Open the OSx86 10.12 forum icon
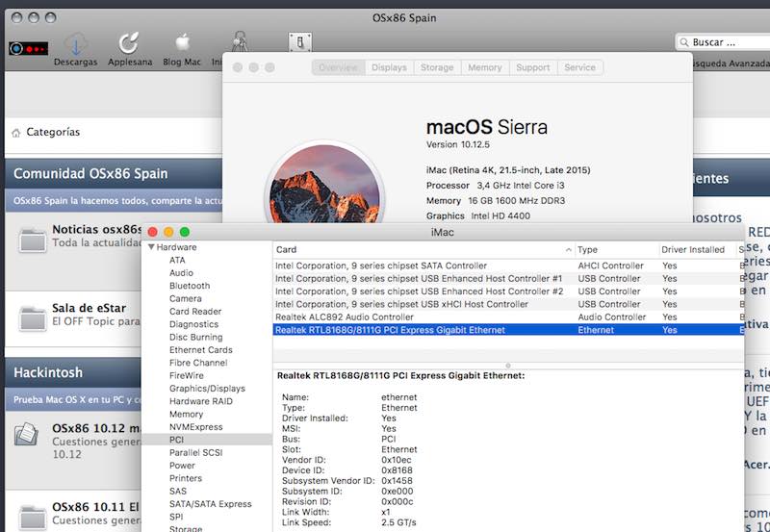The height and width of the screenshot is (532, 770). [x=27, y=433]
